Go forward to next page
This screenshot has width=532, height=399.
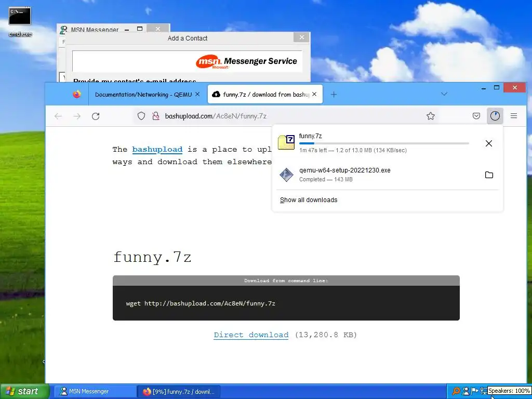(77, 116)
